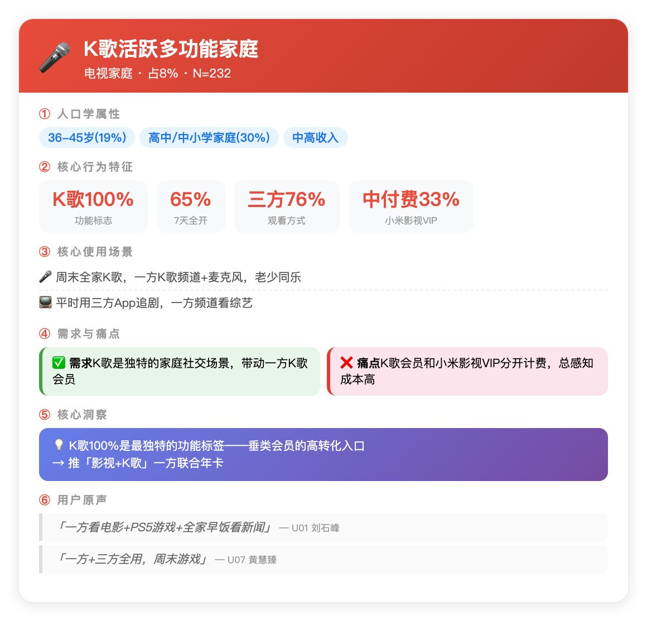647x644 pixels.
Task: Open the 65% 7天全开 stat card
Action: click(191, 206)
